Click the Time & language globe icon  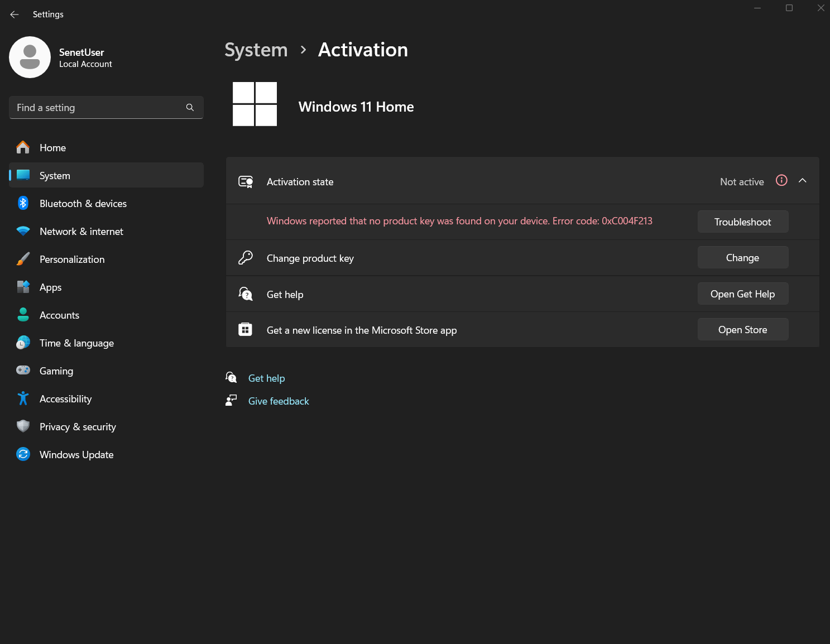23,343
